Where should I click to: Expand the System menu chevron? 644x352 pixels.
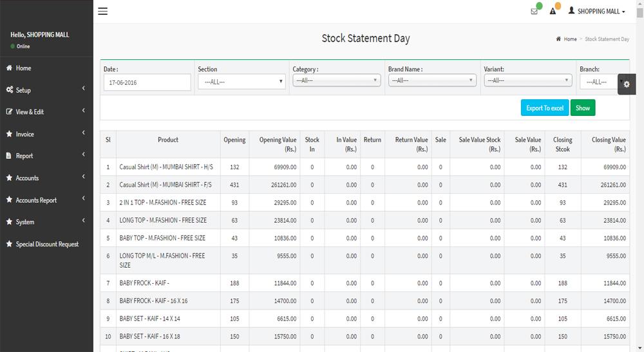pyautogui.click(x=83, y=221)
